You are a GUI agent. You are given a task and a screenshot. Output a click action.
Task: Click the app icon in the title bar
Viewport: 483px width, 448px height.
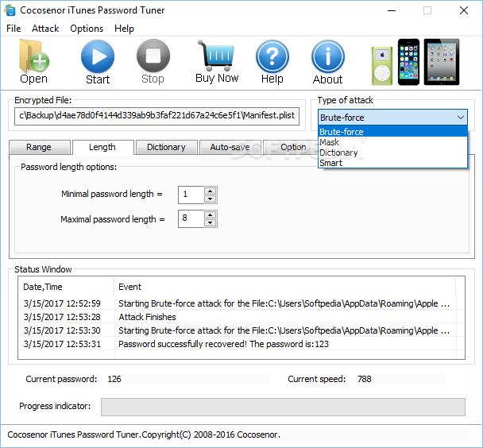tap(10, 10)
